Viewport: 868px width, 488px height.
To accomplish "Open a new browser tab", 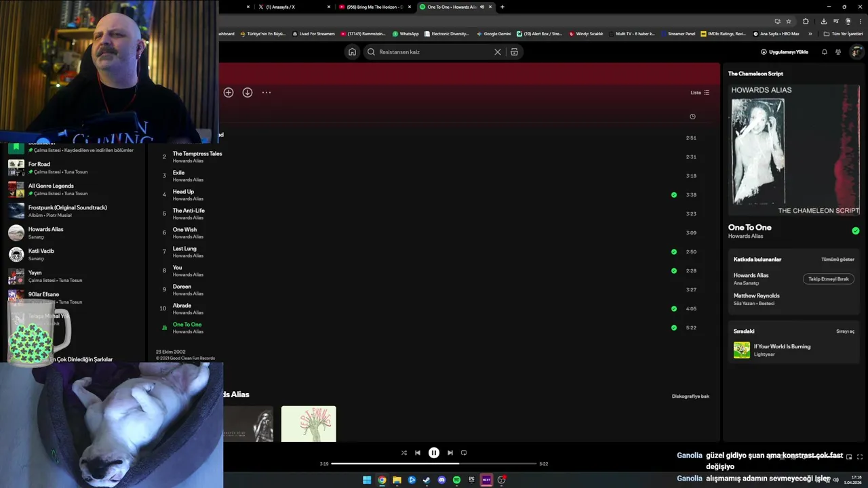I will 502,7.
